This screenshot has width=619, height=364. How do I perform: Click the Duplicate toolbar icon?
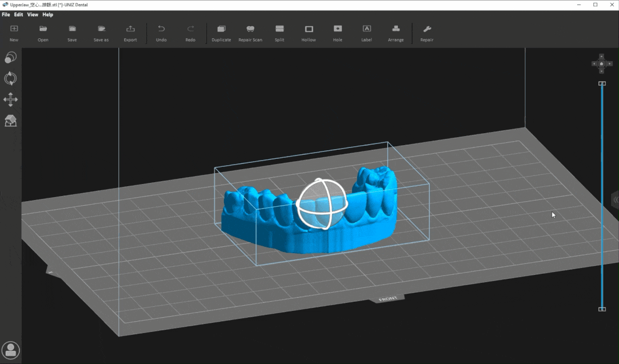coord(221,33)
